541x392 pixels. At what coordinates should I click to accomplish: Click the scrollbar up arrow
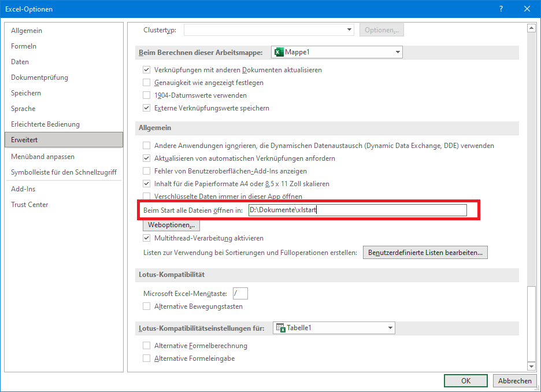click(x=531, y=28)
